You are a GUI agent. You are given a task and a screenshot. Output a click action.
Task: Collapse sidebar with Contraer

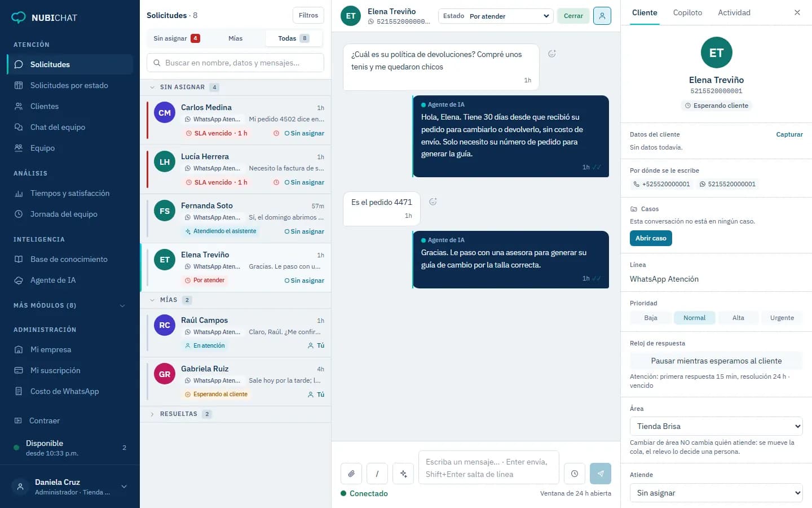pos(70,421)
